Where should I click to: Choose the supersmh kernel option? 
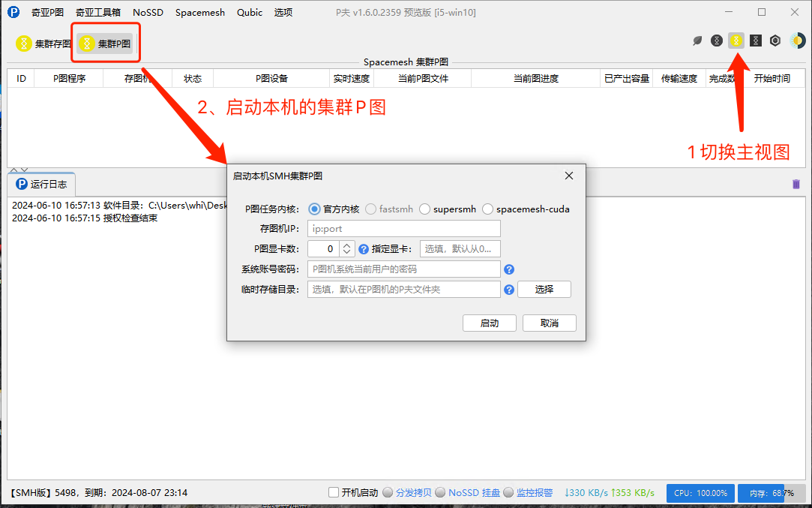click(x=425, y=209)
